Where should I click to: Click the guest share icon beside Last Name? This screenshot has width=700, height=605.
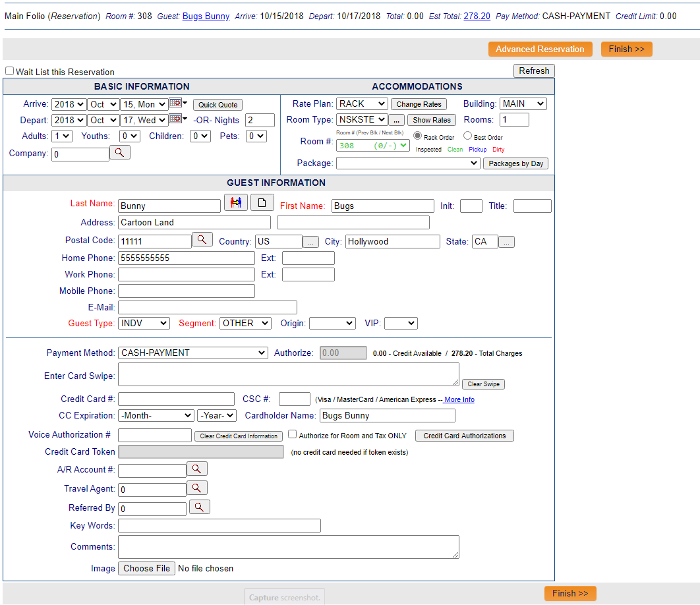coord(235,202)
